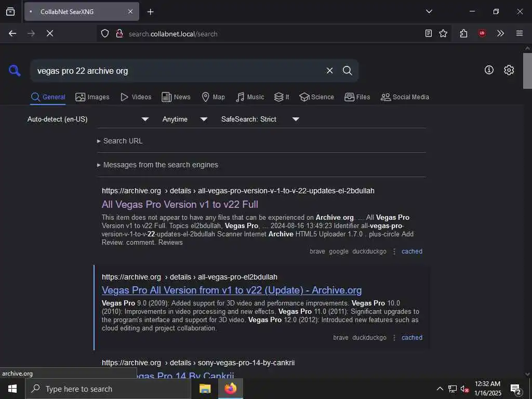Click the Windows taskbar search box
This screenshot has width=532, height=399.
tap(108, 389)
